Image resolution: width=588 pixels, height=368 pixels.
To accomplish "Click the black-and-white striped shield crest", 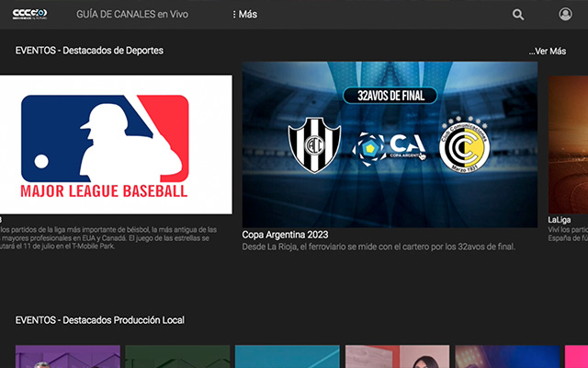I will click(314, 146).
